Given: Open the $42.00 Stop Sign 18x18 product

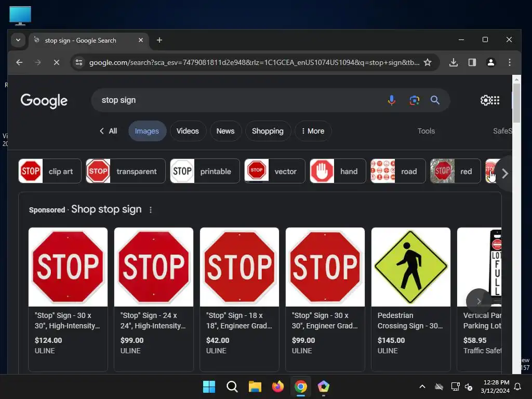Looking at the screenshot, I should tap(240, 299).
